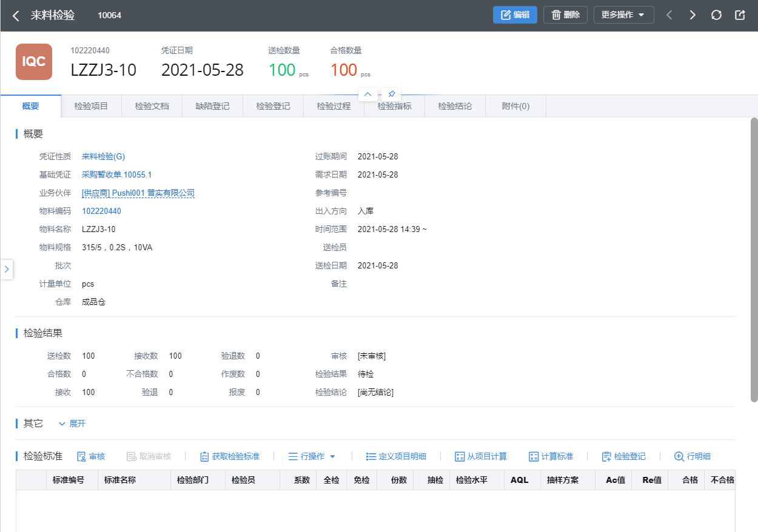The height and width of the screenshot is (532, 758).
Task: Click 从项目计算 toolbar item
Action: [x=481, y=456]
